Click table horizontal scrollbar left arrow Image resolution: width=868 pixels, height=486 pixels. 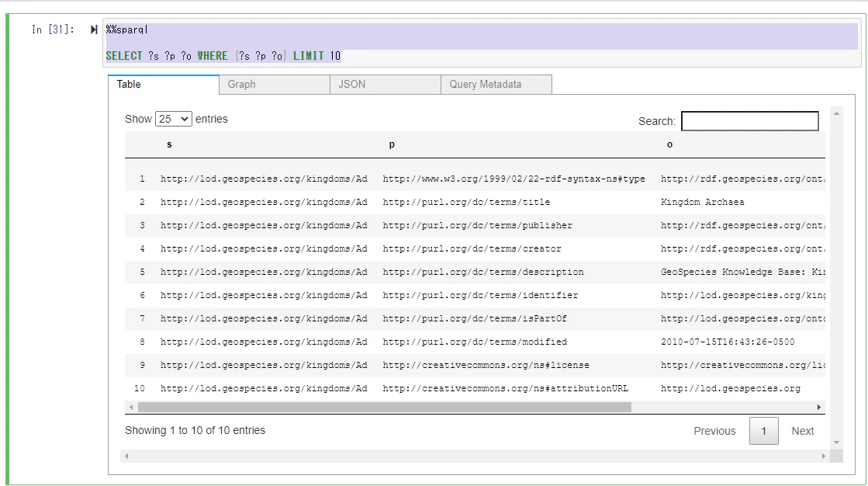tap(131, 408)
